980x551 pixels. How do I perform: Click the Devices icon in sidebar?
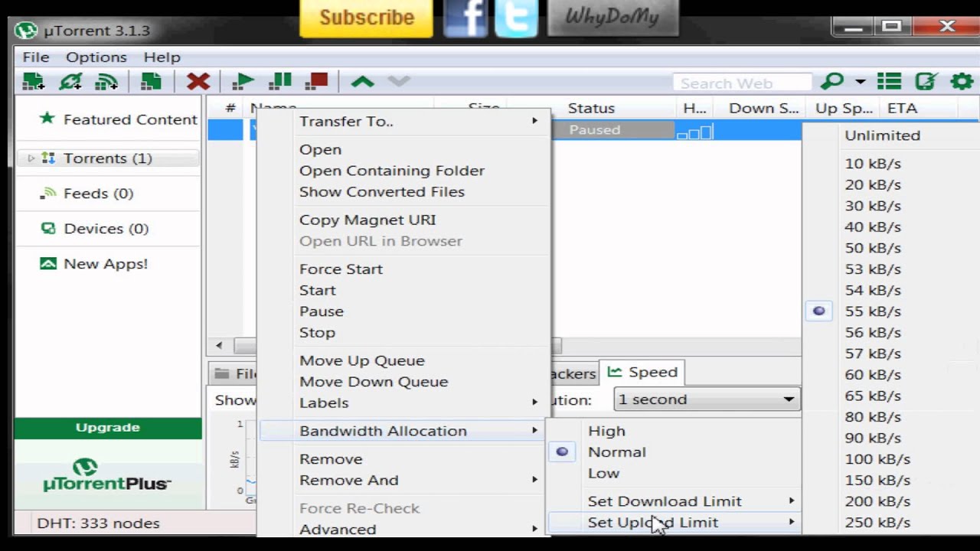(x=48, y=228)
